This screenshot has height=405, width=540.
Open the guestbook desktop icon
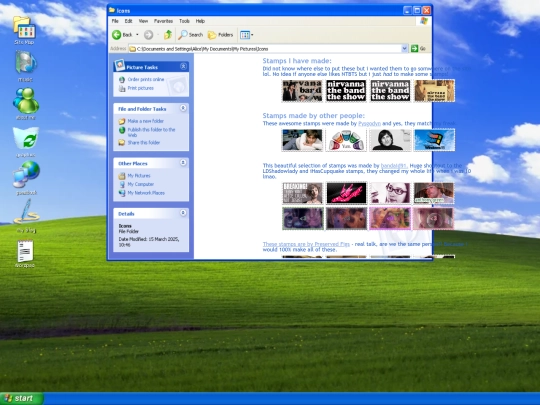tap(27, 177)
